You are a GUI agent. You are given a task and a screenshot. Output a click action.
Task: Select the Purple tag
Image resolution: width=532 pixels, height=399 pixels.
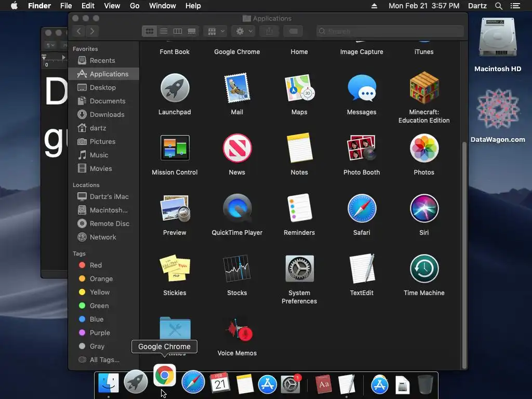click(x=103, y=333)
